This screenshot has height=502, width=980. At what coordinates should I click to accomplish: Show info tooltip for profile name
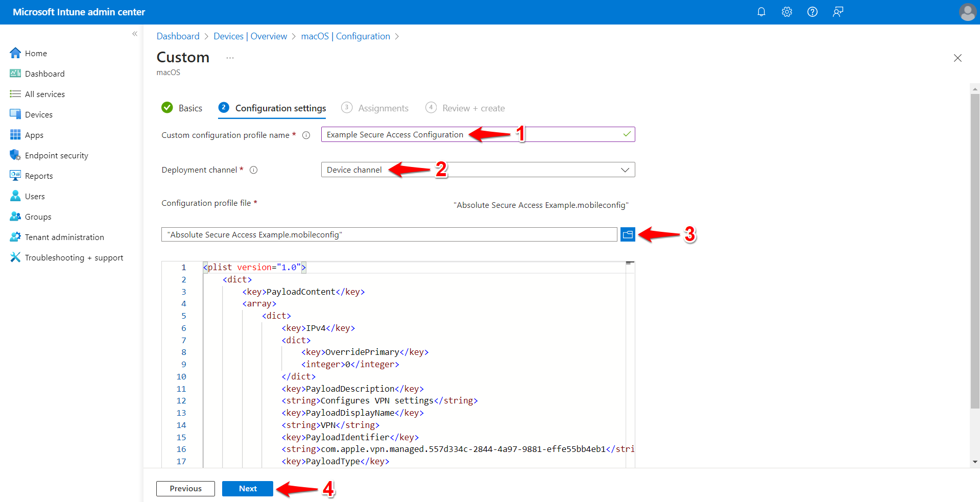[x=306, y=135]
